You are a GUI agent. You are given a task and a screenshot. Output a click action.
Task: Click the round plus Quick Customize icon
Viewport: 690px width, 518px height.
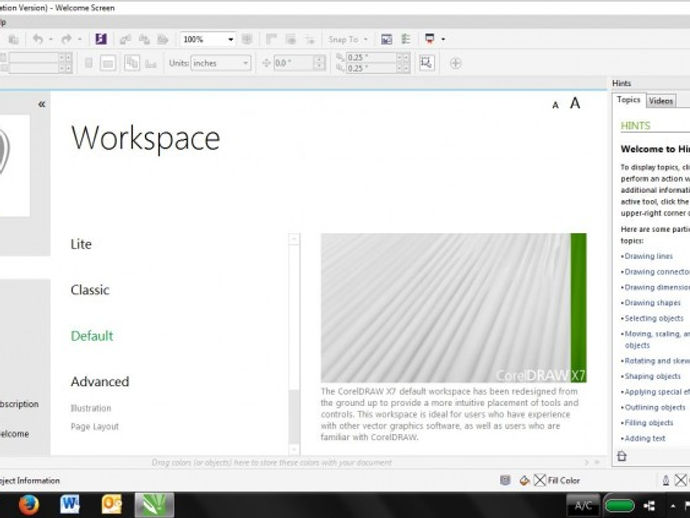click(x=455, y=63)
